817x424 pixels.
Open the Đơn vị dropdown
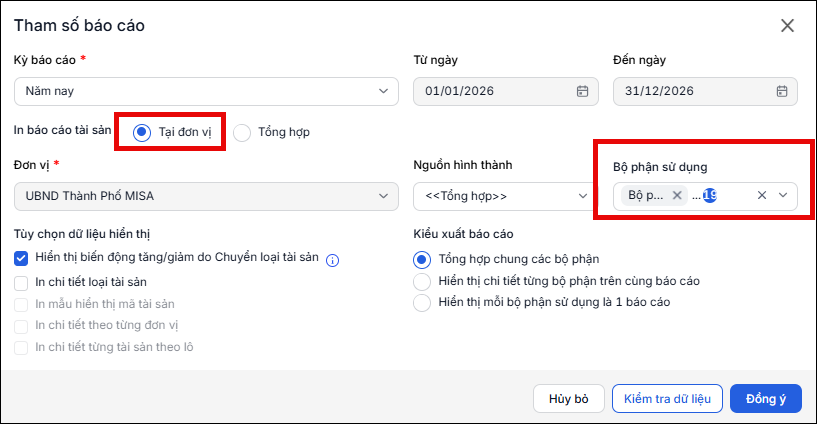coord(206,196)
